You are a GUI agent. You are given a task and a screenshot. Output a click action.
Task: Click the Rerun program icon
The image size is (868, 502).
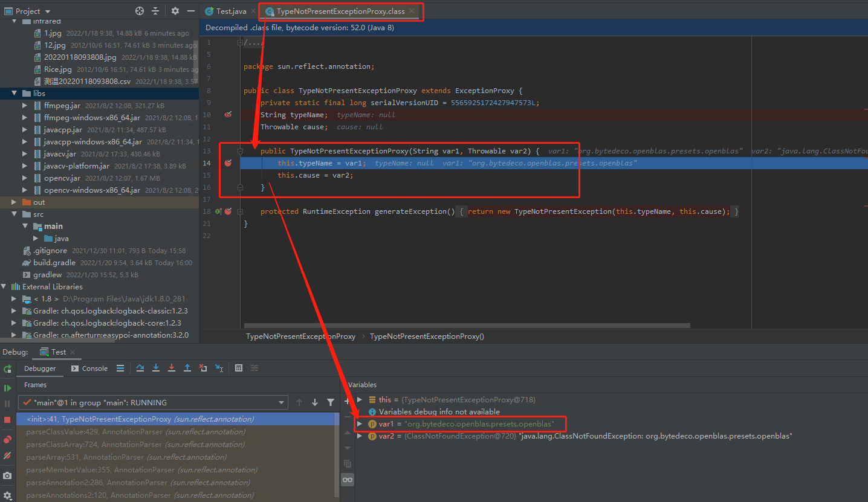tap(7, 369)
